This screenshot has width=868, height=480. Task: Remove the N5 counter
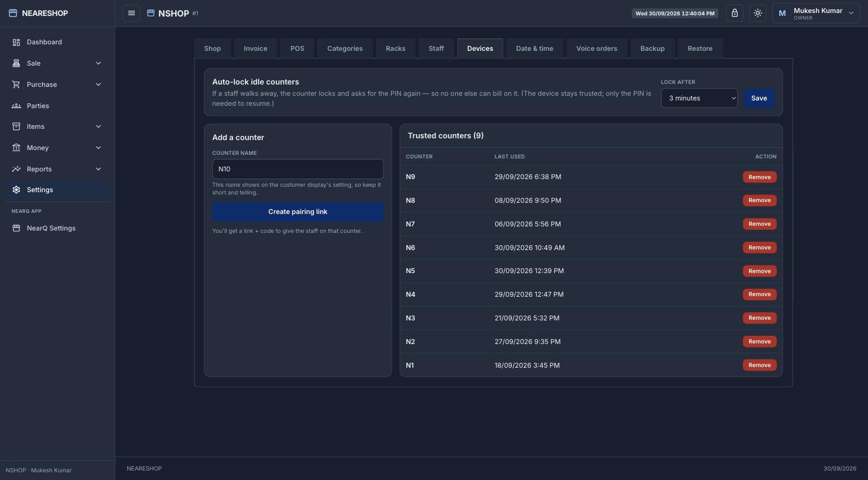[x=759, y=271]
